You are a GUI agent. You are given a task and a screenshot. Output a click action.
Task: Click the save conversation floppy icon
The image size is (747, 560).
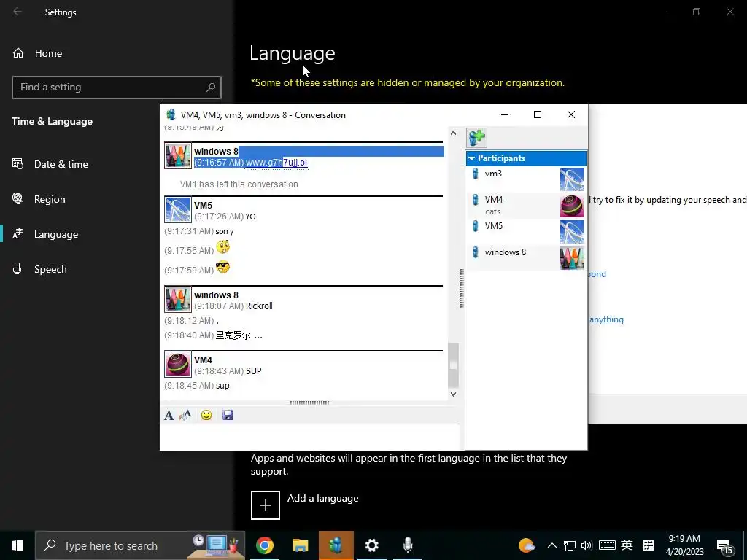tap(228, 415)
